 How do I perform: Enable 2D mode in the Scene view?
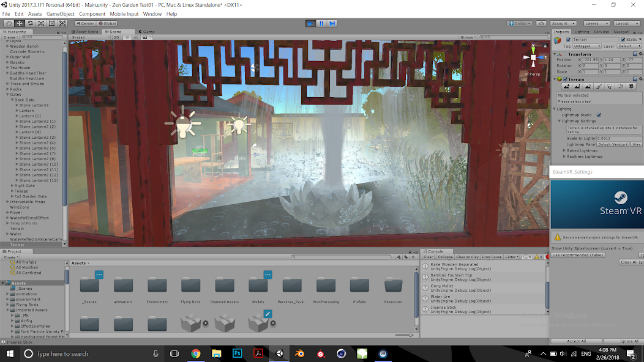point(116,37)
